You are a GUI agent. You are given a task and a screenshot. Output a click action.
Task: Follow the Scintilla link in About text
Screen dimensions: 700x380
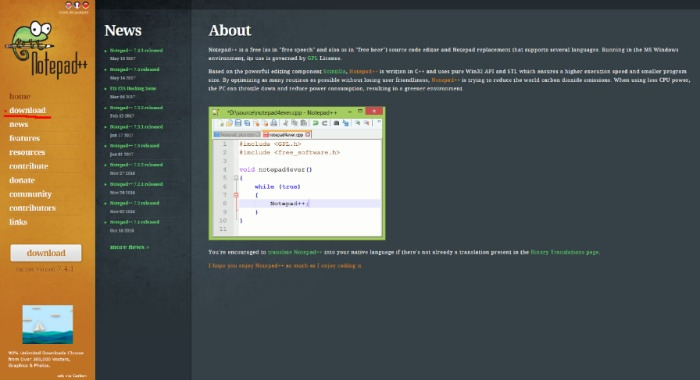(x=334, y=71)
